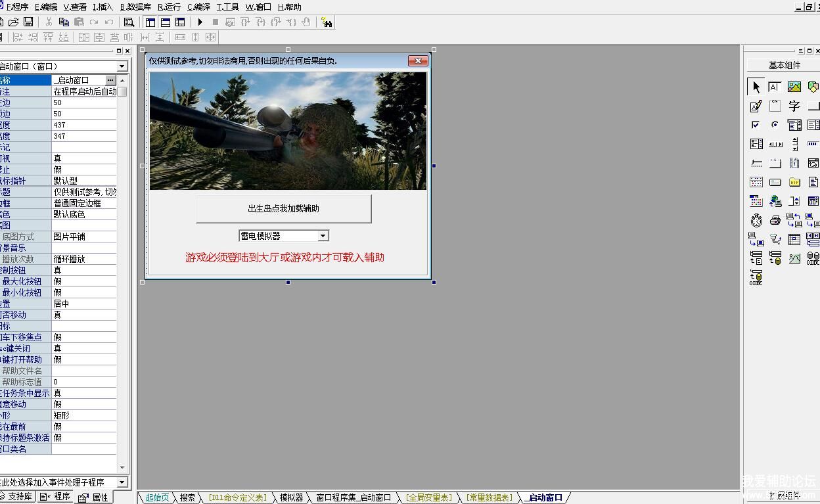Switch to the 模拟器 document tab

[291, 498]
